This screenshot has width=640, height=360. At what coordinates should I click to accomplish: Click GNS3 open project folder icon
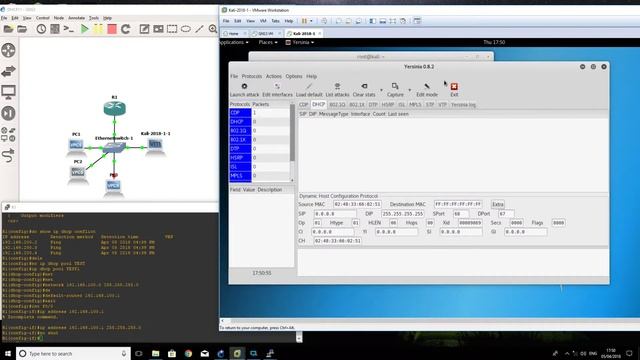point(22,29)
